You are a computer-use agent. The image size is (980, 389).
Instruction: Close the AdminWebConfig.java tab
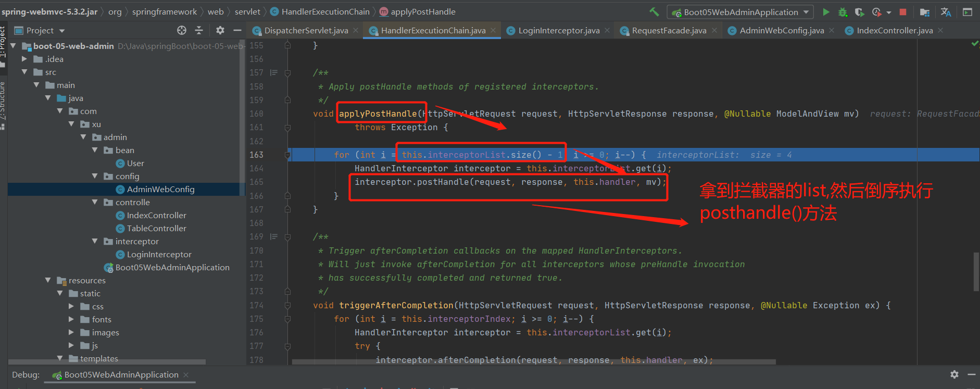click(832, 31)
